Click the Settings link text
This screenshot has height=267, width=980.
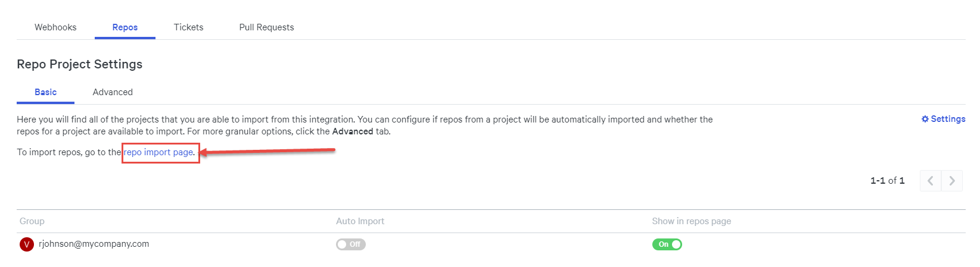pyautogui.click(x=948, y=119)
